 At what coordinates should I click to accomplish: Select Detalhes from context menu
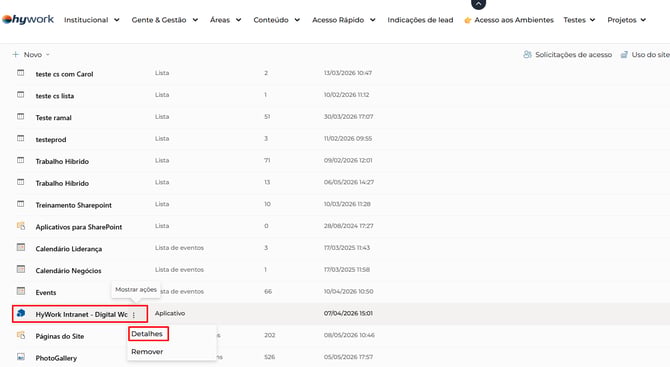coord(147,334)
